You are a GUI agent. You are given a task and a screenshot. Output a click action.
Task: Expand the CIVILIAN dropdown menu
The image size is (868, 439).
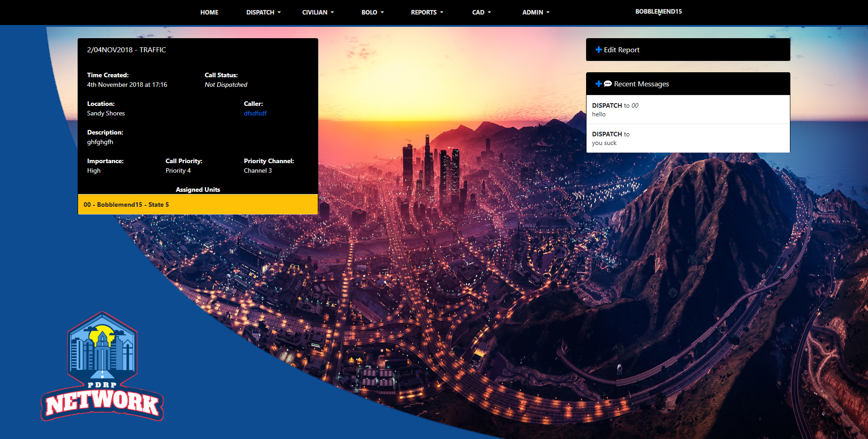pyautogui.click(x=318, y=12)
